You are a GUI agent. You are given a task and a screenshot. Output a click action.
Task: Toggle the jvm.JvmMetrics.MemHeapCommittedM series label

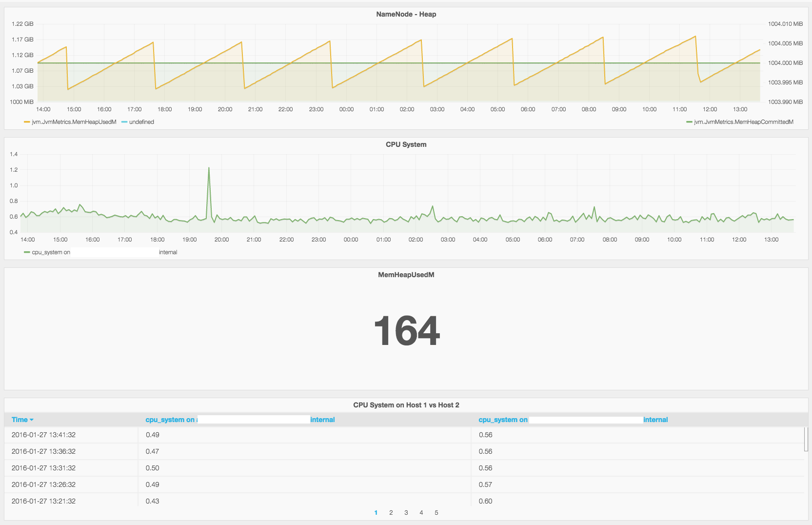click(x=744, y=122)
